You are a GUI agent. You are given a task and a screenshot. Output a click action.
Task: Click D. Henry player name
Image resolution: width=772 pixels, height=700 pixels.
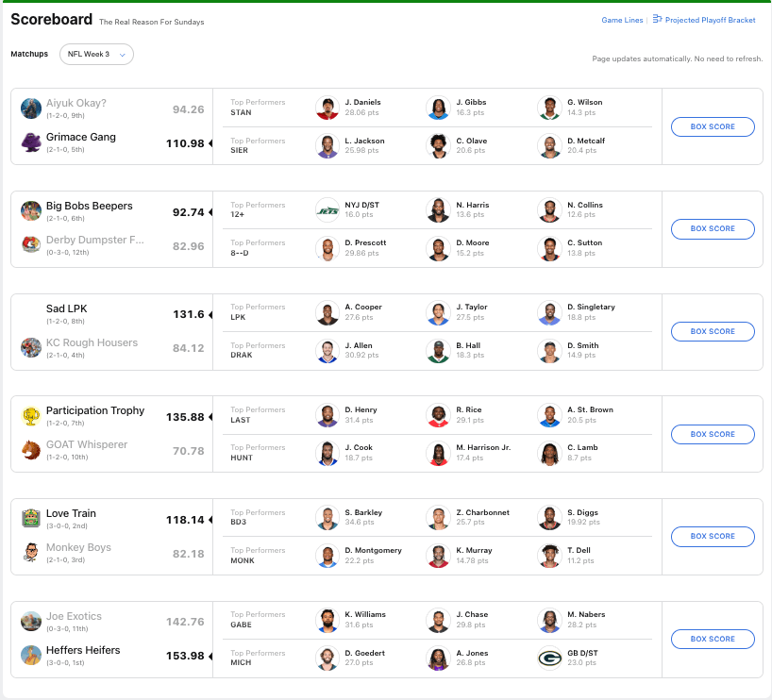pos(361,409)
